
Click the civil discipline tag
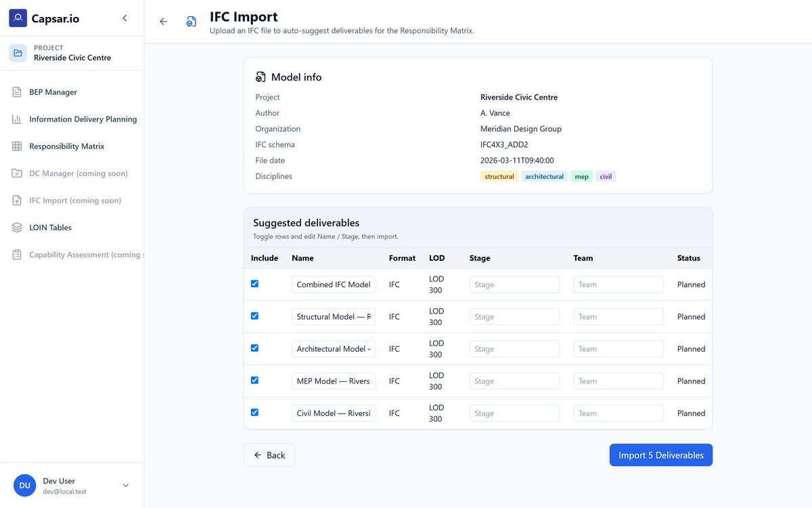click(x=606, y=177)
